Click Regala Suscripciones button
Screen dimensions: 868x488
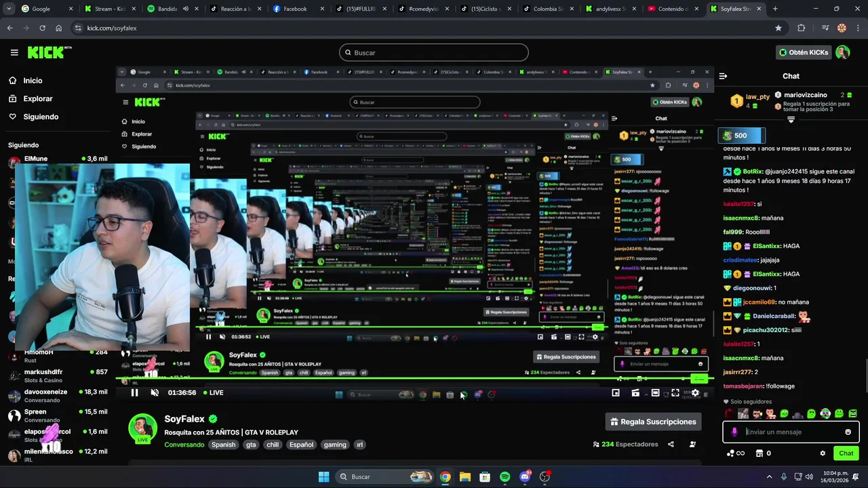(653, 422)
